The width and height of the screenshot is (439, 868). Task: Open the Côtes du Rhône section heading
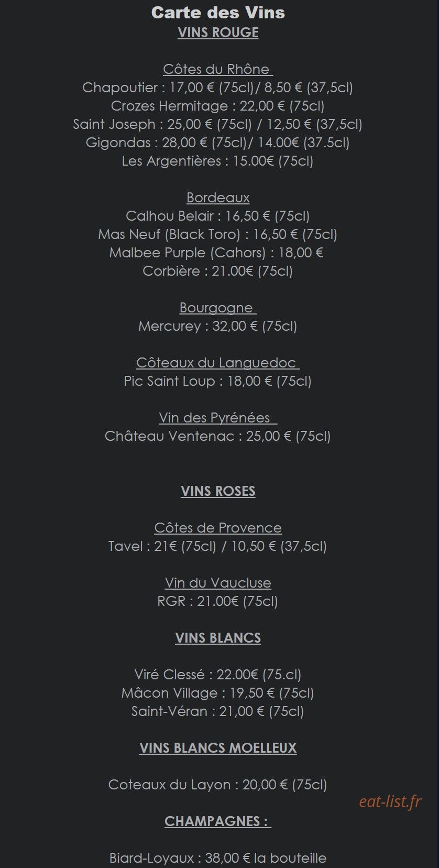tap(218, 69)
